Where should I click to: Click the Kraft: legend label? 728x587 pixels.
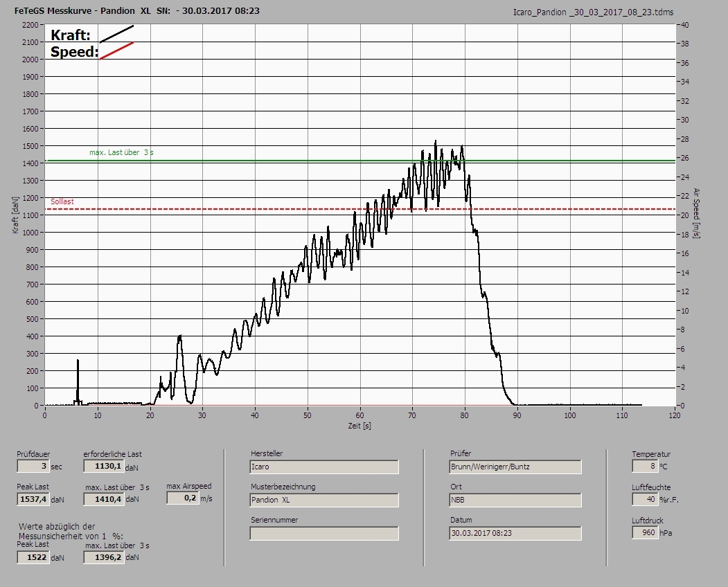tap(71, 35)
